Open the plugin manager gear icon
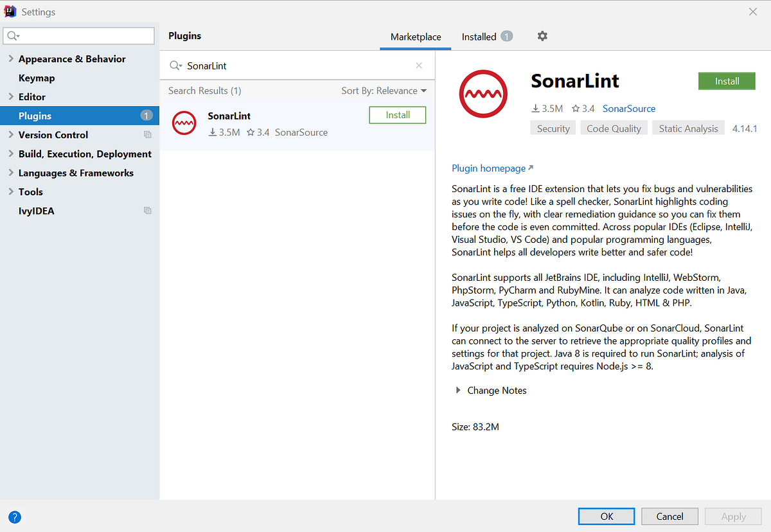This screenshot has width=771, height=532. tap(542, 37)
